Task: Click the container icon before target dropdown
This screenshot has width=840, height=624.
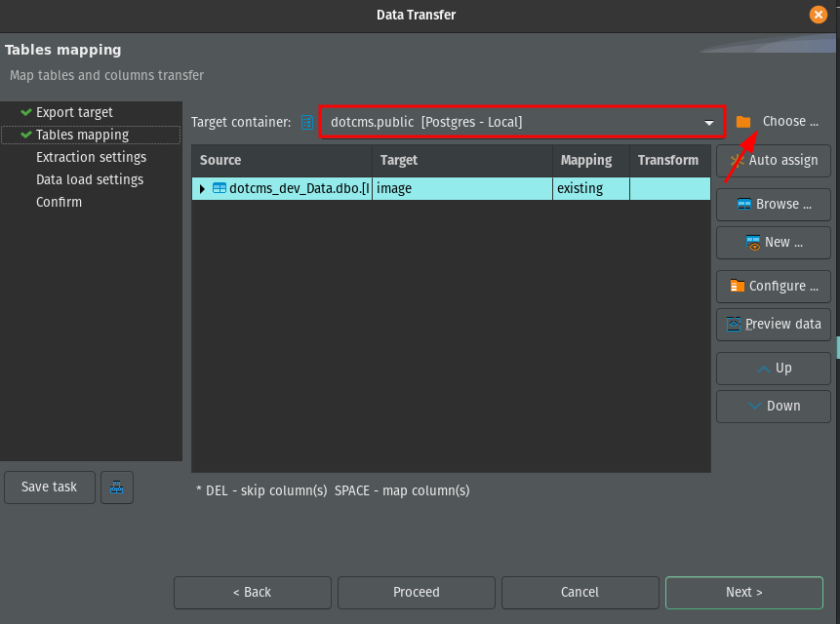Action: pyautogui.click(x=307, y=122)
